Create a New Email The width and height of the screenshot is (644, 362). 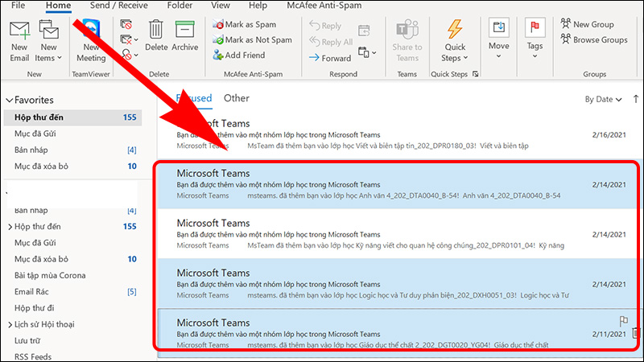19,42
